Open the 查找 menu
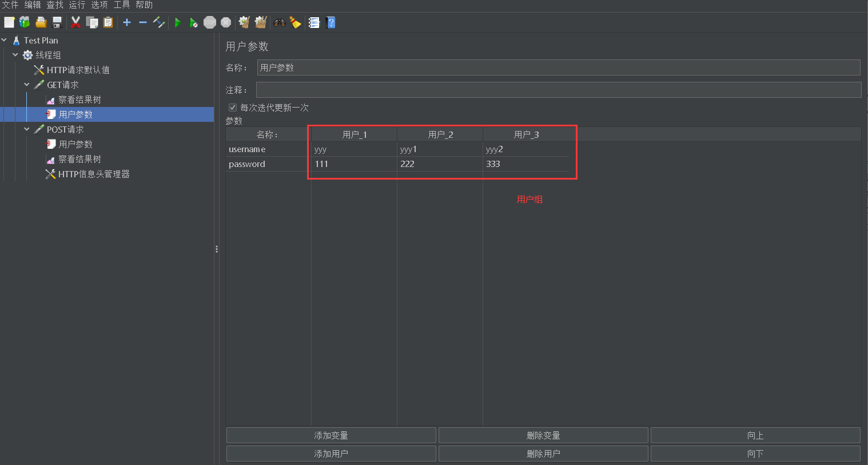 pyautogui.click(x=54, y=5)
